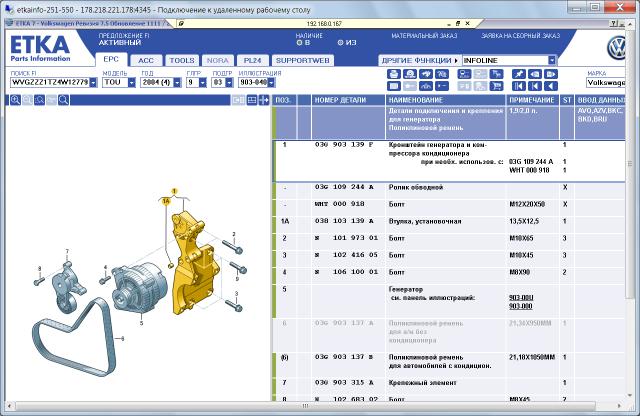Click the right-pointing tag icon
The image size is (640, 416).
pos(551,74)
